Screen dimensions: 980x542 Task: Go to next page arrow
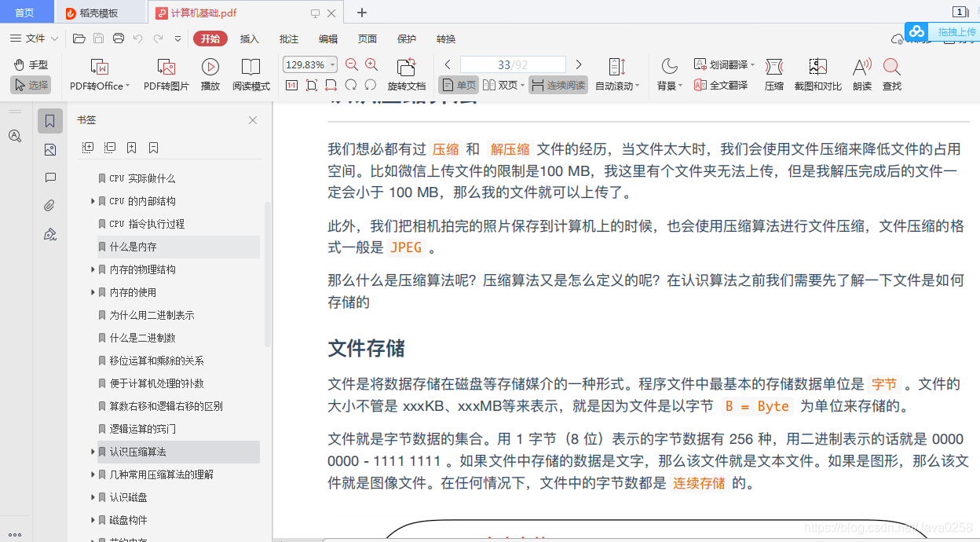pos(579,64)
